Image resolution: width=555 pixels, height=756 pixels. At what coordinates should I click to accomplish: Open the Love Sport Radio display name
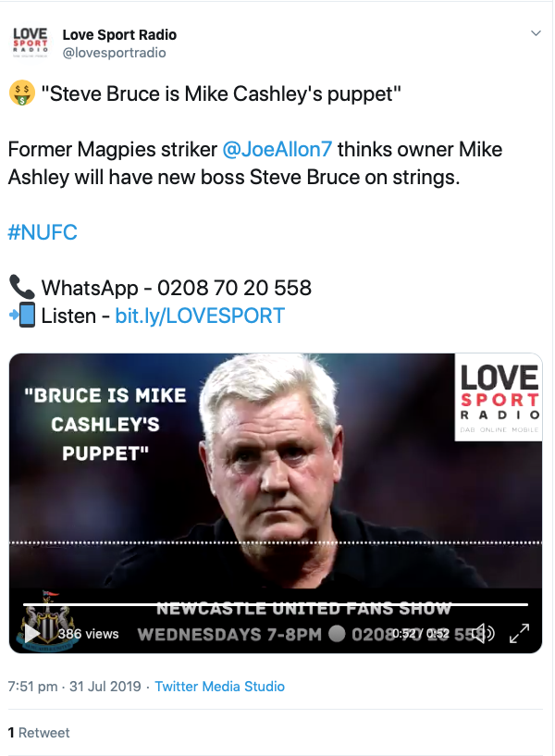pos(119,35)
